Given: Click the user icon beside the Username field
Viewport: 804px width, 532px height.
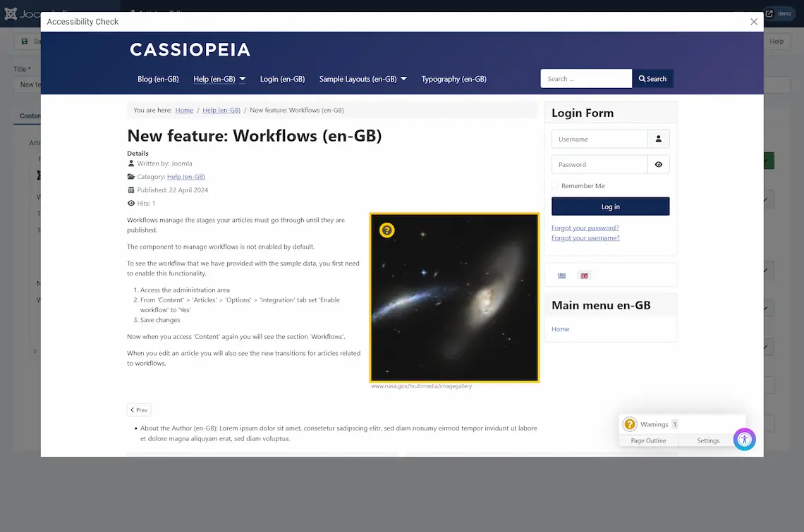Looking at the screenshot, I should (x=658, y=139).
